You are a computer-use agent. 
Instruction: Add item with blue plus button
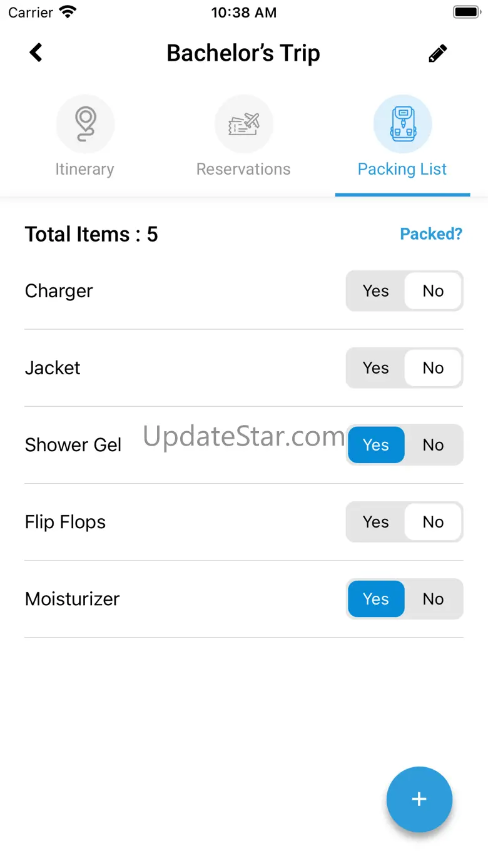tap(419, 799)
